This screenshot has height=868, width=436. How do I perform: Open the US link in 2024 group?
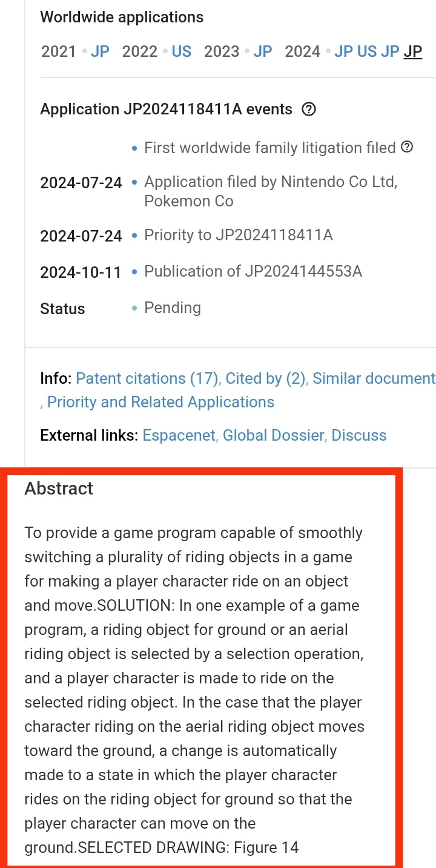point(367,51)
